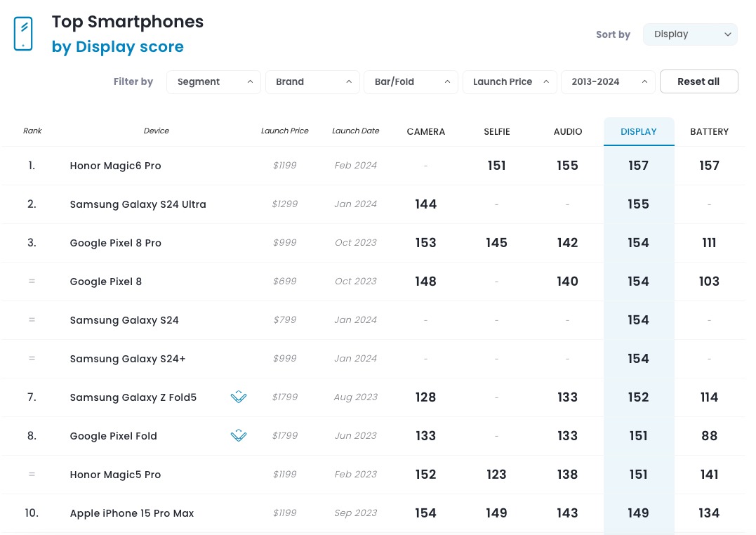Open the 2013-2024 year range filter
The height and width of the screenshot is (535, 756).
[x=608, y=81]
